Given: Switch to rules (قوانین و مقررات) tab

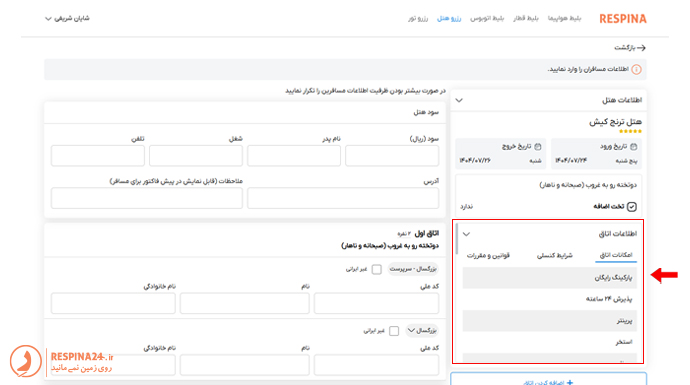Looking at the screenshot, I should [488, 256].
